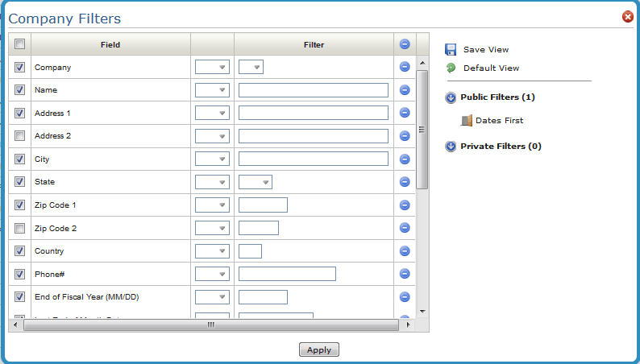Image resolution: width=640 pixels, height=364 pixels.
Task: Check the Zip Code 2 checkbox
Action: pos(20,229)
